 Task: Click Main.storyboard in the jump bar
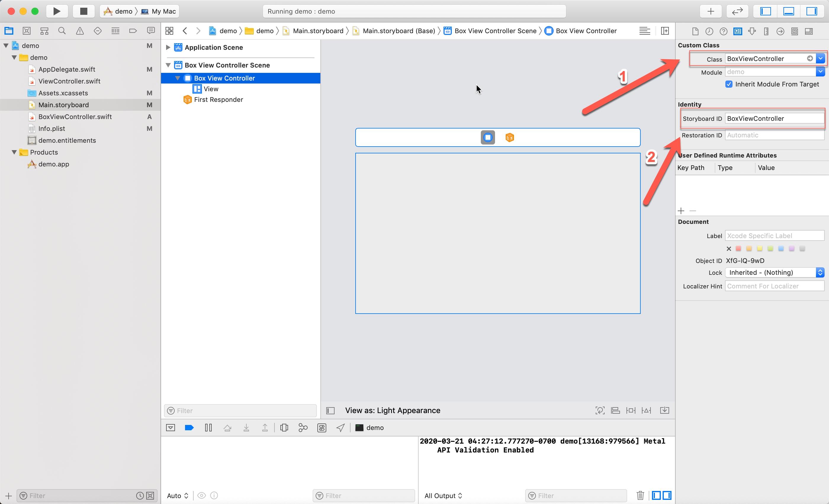click(x=318, y=31)
